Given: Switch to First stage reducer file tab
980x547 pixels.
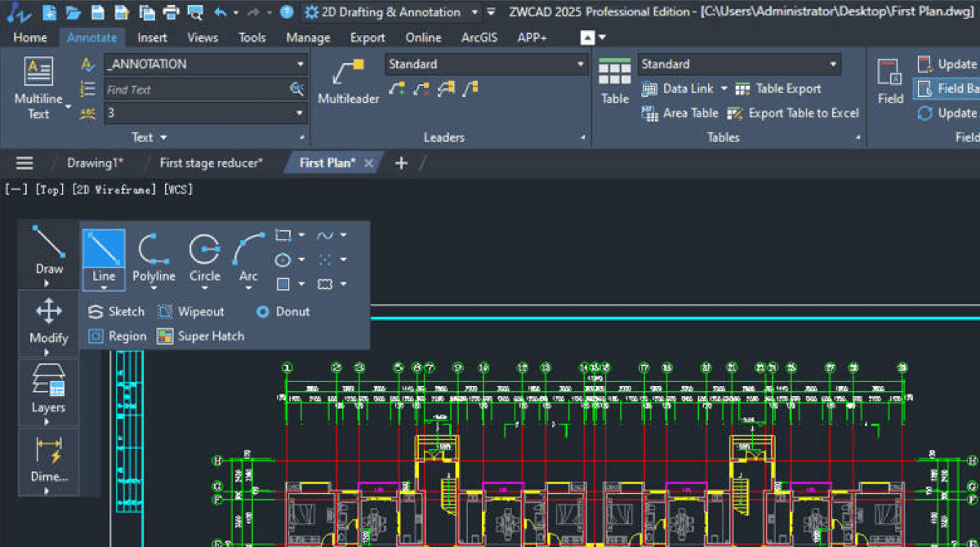Looking at the screenshot, I should click(212, 163).
